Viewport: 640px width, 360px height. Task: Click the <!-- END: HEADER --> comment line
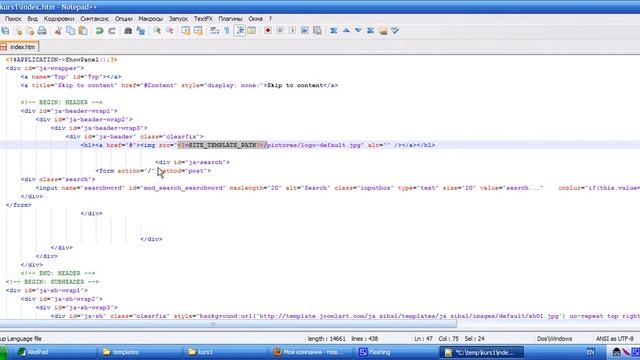(58, 273)
